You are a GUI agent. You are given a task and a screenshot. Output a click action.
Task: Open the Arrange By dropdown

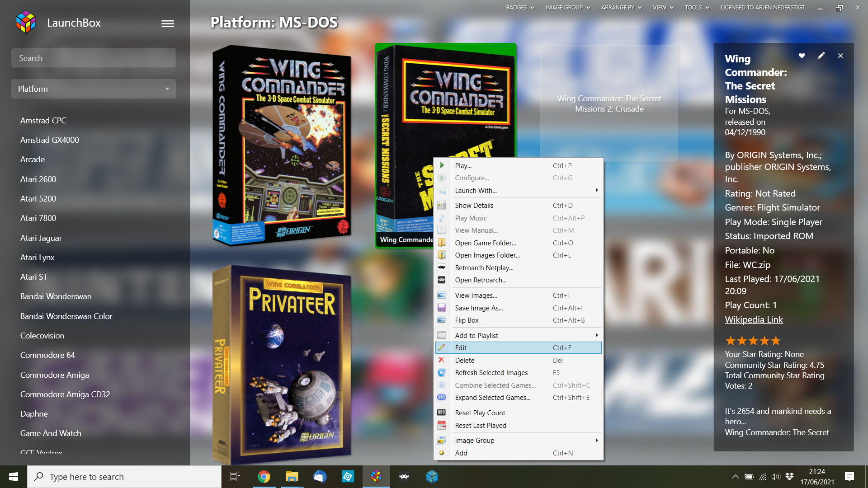click(x=622, y=8)
